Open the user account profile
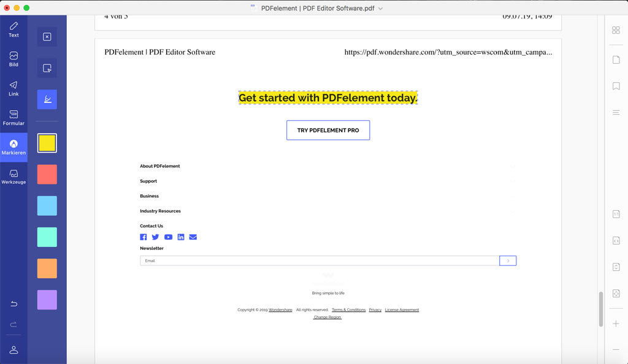 [13, 350]
